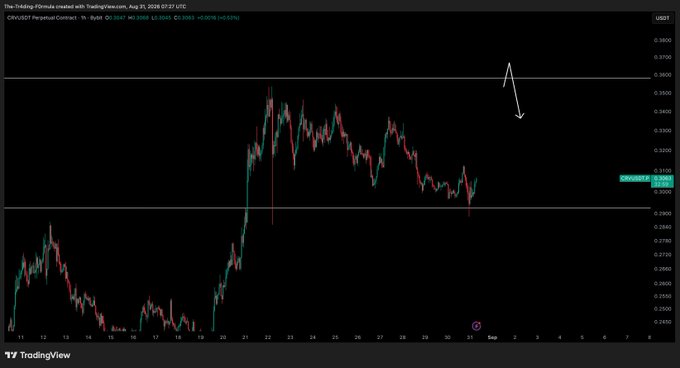Click the 0.2780 price axis label
The image size is (680, 368).
click(x=662, y=241)
